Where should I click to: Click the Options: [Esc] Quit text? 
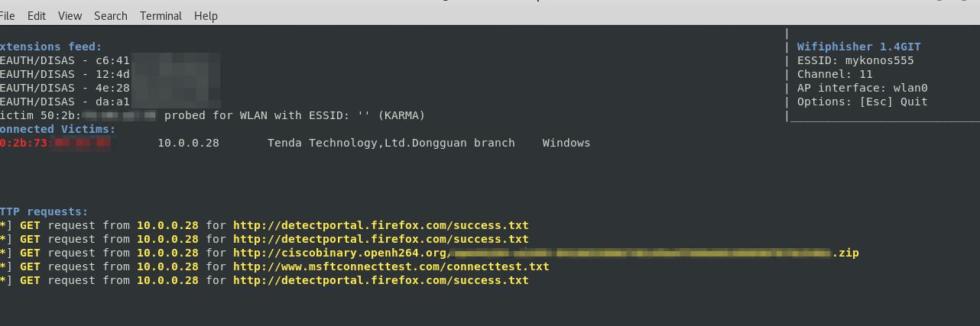click(x=862, y=102)
